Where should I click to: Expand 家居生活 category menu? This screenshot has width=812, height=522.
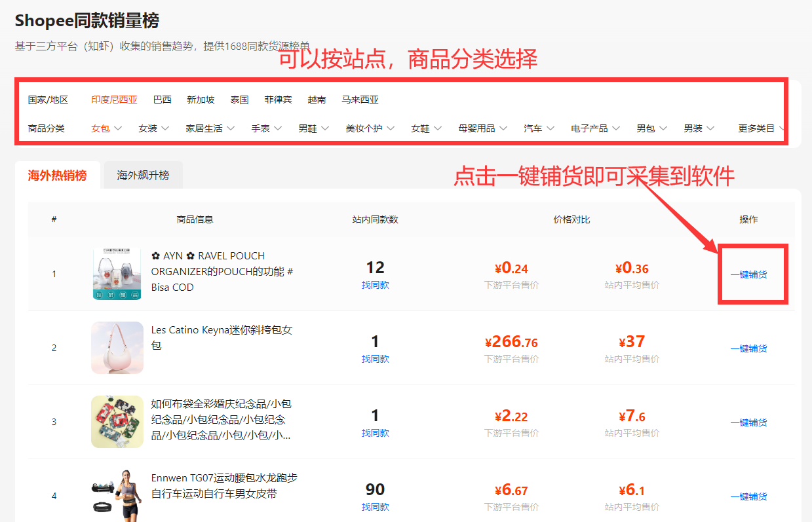pos(210,128)
